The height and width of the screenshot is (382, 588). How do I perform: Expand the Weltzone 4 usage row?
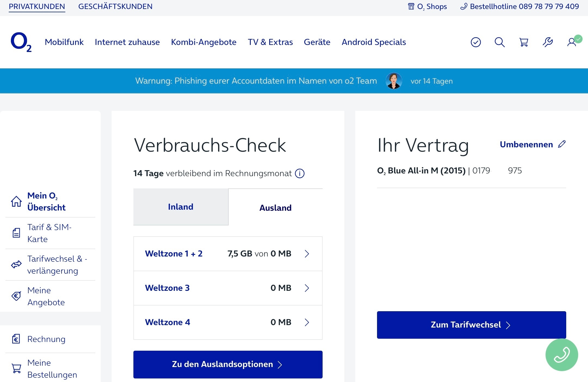tap(228, 322)
